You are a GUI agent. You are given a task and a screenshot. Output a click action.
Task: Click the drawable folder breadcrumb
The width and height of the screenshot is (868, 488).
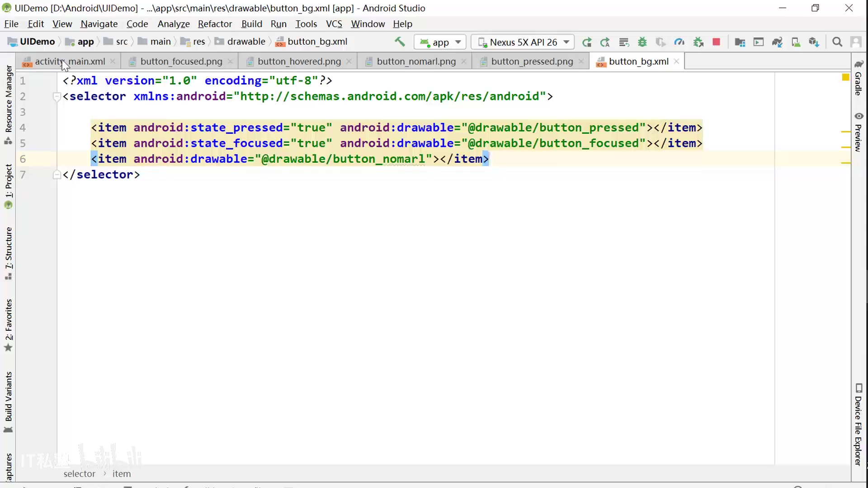click(246, 42)
